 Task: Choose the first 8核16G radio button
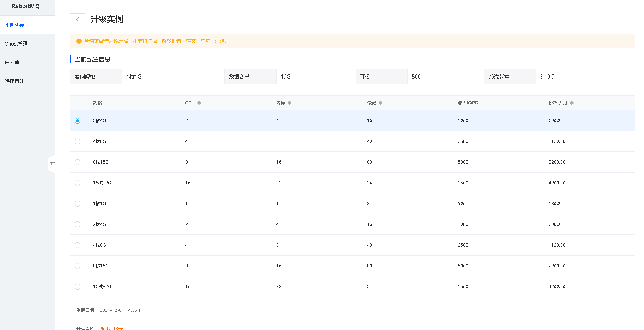(77, 162)
